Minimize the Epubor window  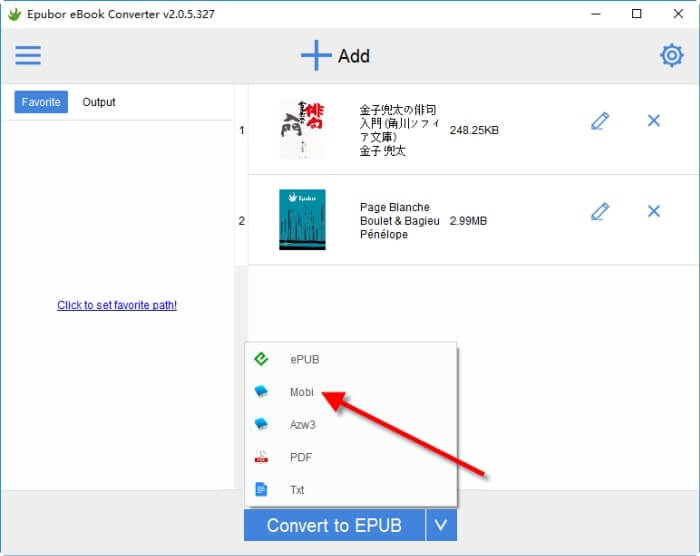(x=596, y=14)
